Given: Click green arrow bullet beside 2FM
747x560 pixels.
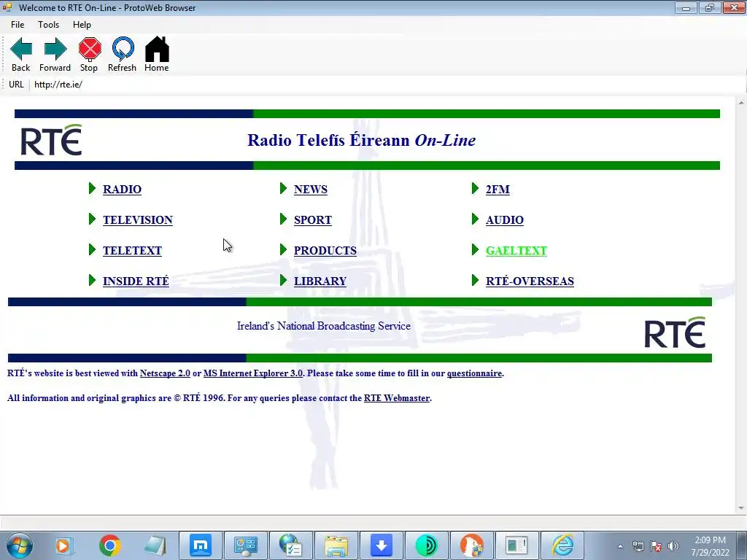Looking at the screenshot, I should click(475, 189).
